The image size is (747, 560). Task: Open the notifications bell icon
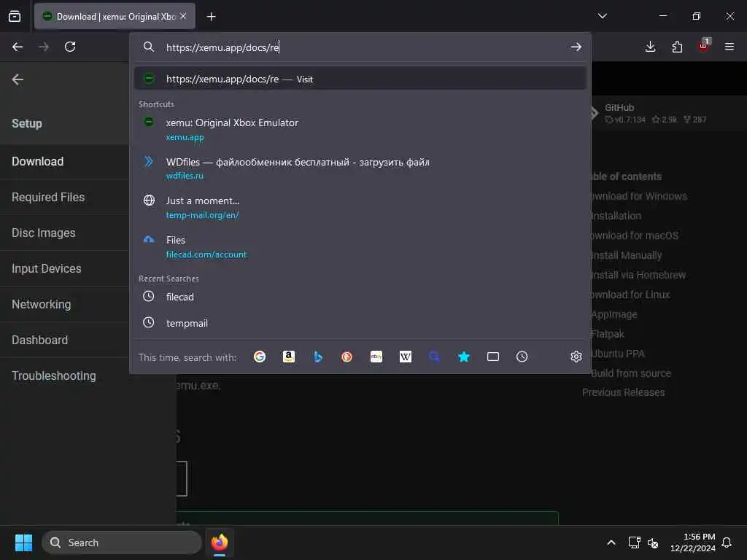pyautogui.click(x=727, y=542)
